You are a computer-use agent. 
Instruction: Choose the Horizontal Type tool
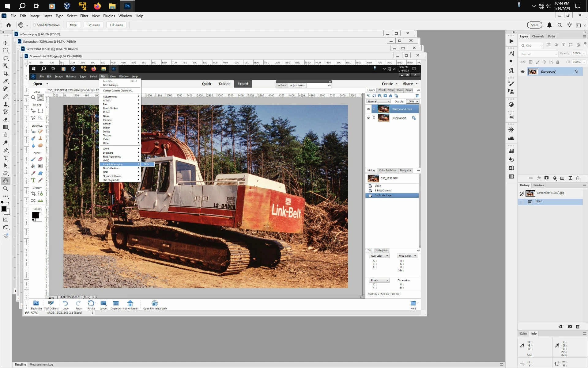click(x=6, y=158)
